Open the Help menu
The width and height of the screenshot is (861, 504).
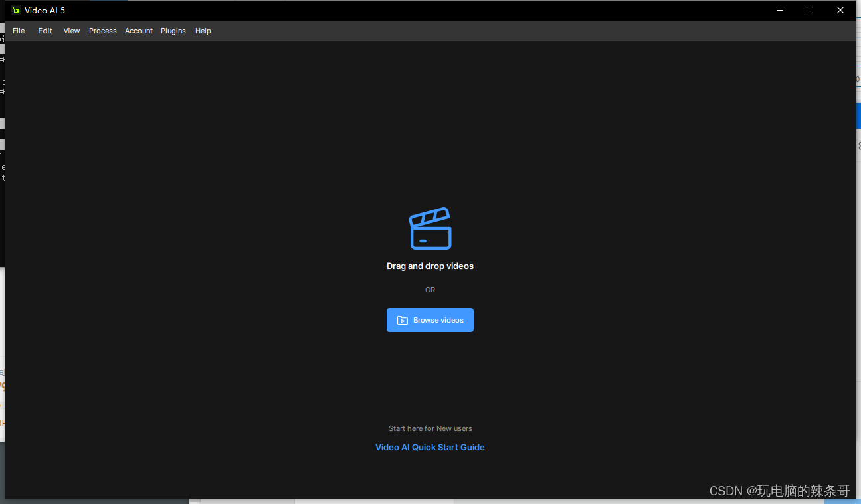203,31
